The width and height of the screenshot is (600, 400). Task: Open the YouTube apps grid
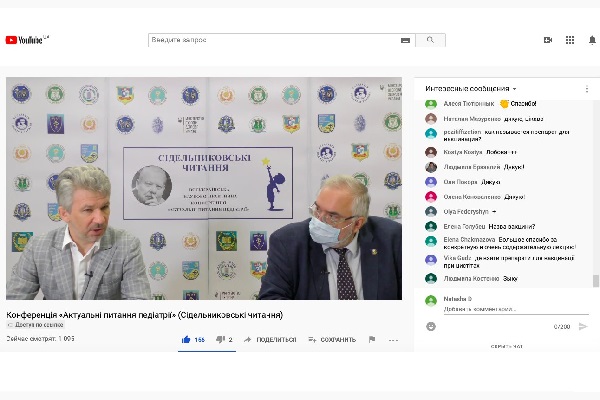click(x=570, y=40)
